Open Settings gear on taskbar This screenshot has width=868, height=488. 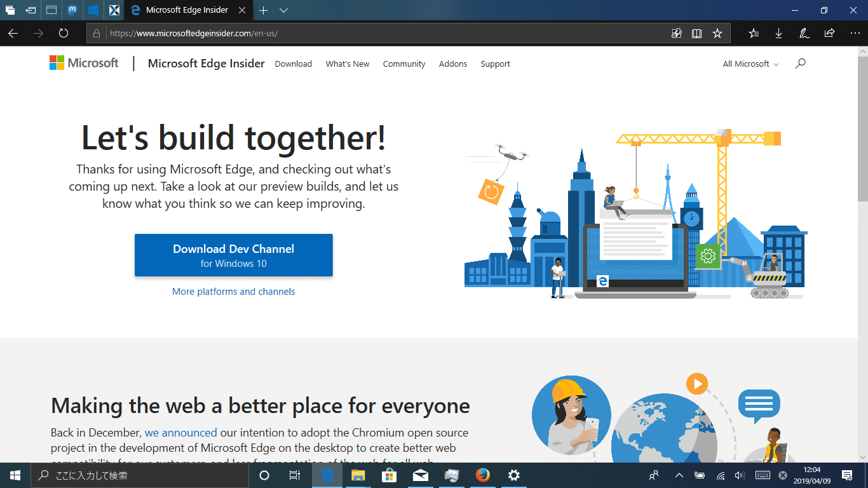(x=514, y=475)
